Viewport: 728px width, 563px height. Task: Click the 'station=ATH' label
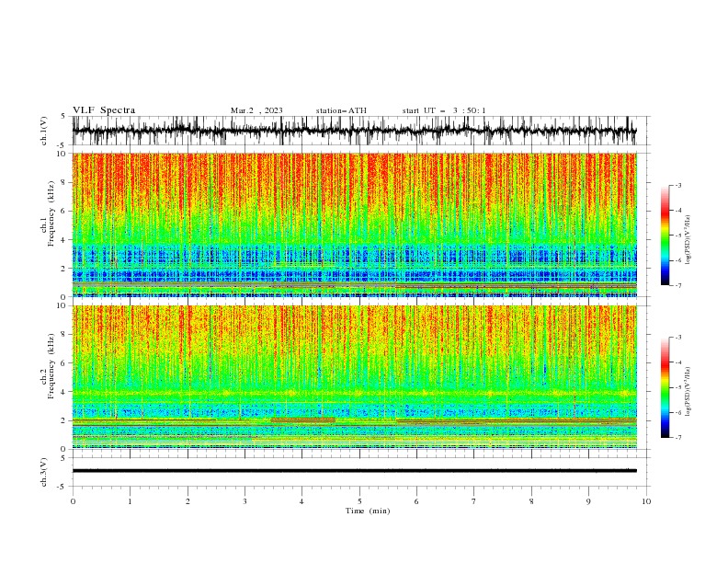341,110
